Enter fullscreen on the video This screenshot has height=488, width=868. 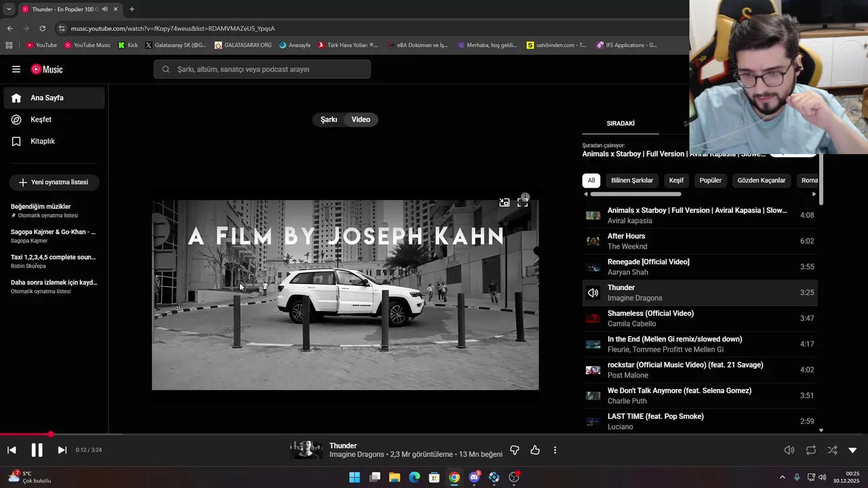point(522,202)
